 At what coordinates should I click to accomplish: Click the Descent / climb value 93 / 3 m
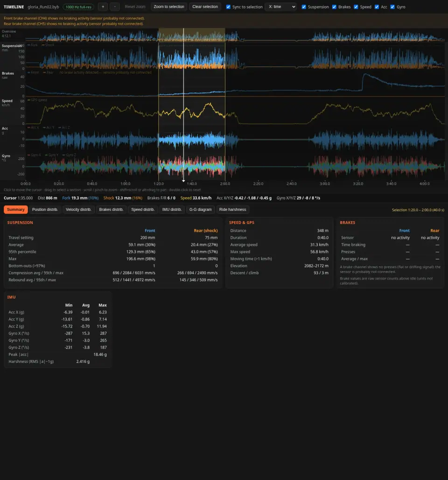coord(321,273)
